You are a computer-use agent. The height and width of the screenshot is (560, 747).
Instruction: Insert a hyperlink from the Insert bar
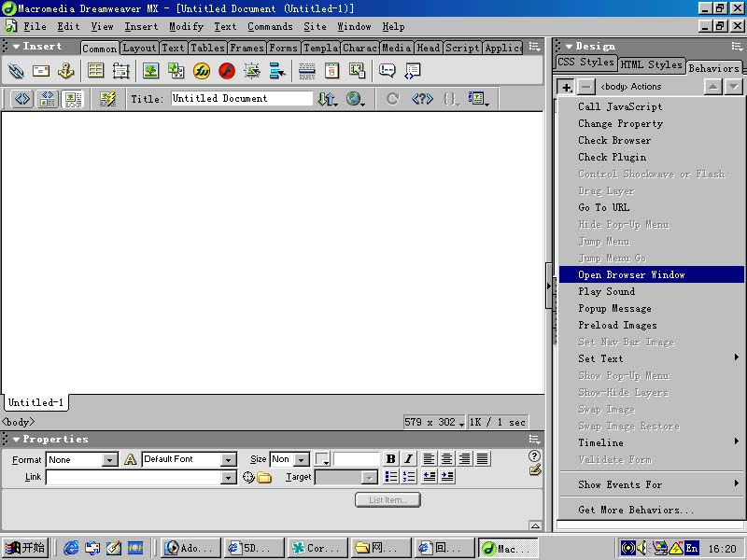pyautogui.click(x=16, y=71)
